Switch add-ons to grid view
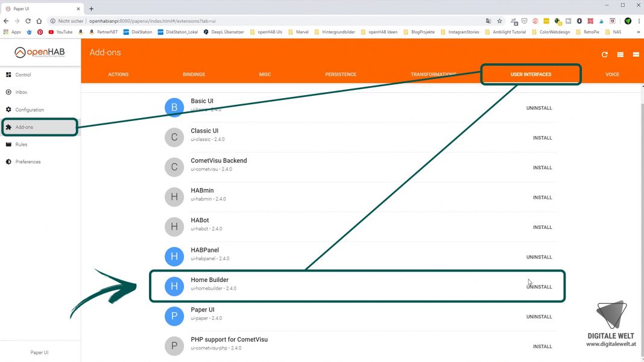This screenshot has height=362, width=644. pos(636,54)
